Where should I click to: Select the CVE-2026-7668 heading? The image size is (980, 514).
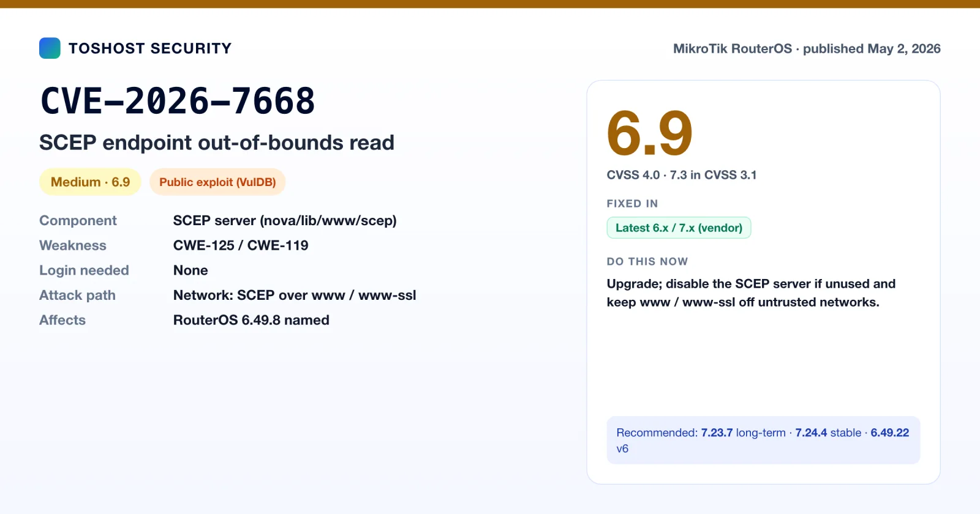[x=178, y=101]
